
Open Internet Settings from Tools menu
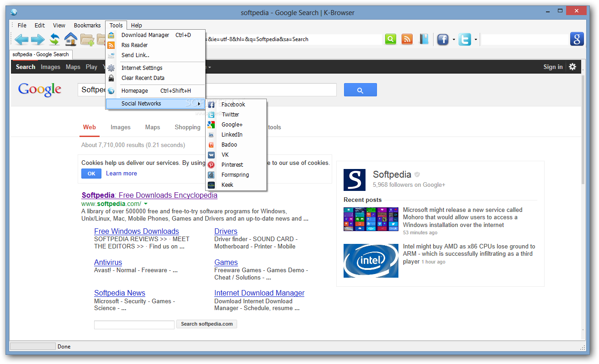tap(156, 68)
